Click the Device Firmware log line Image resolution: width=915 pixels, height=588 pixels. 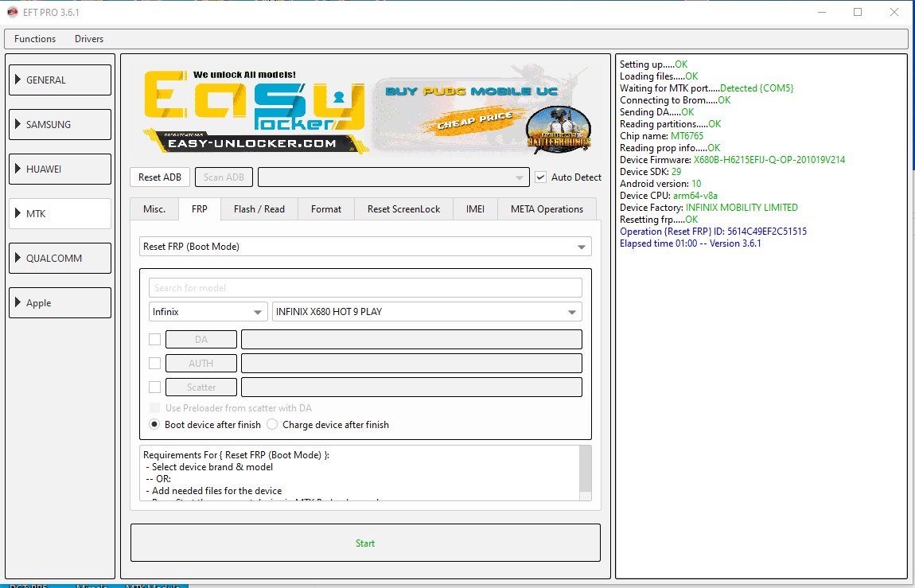pyautogui.click(x=732, y=160)
